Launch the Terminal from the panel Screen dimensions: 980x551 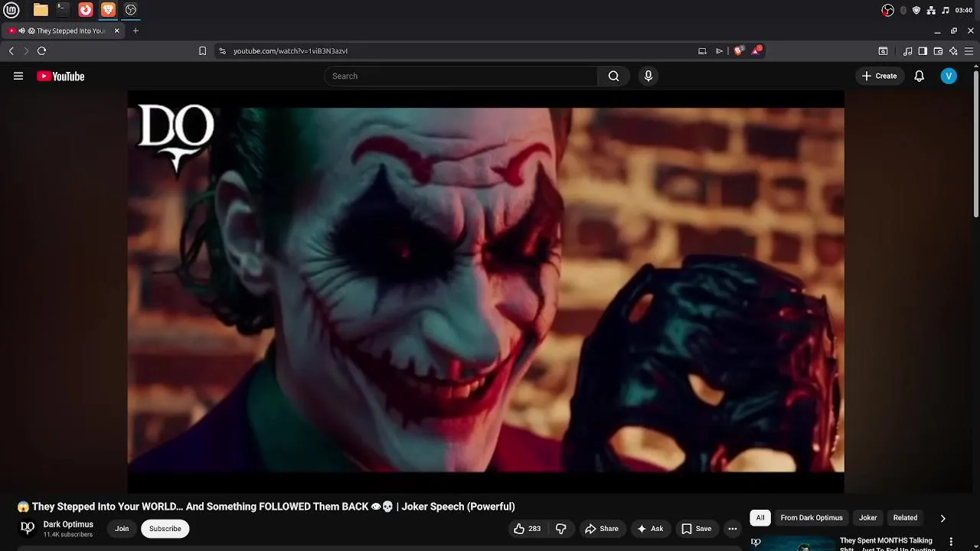(x=63, y=10)
